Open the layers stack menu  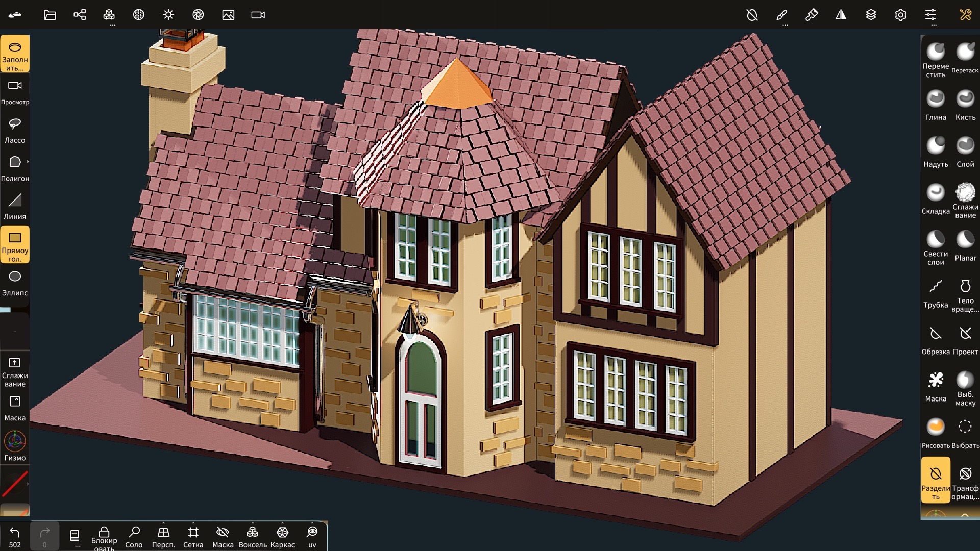(871, 15)
